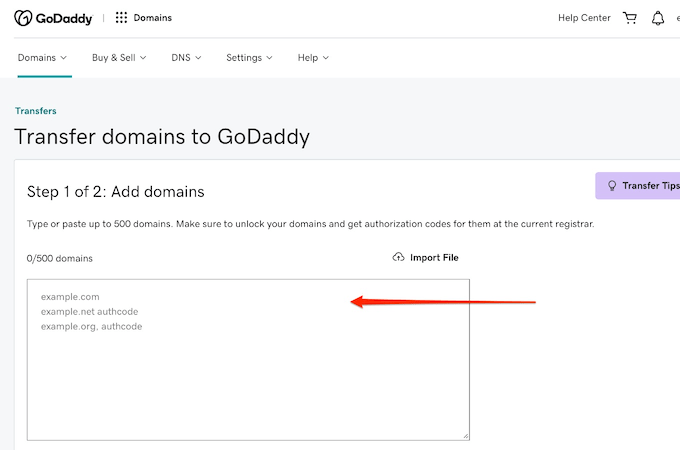Viewport: 680px width, 450px height.
Task: Click the Domains label next to apps grid
Action: 153,18
